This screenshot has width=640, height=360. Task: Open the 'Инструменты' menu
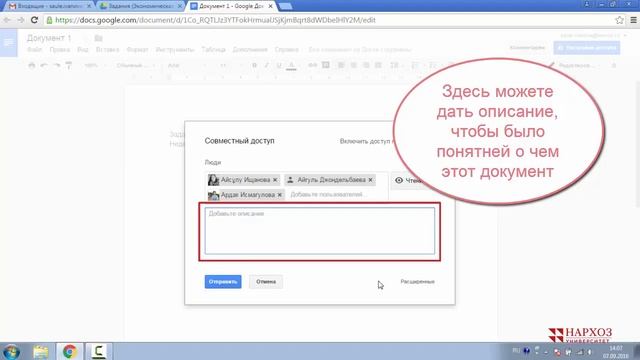pos(175,50)
